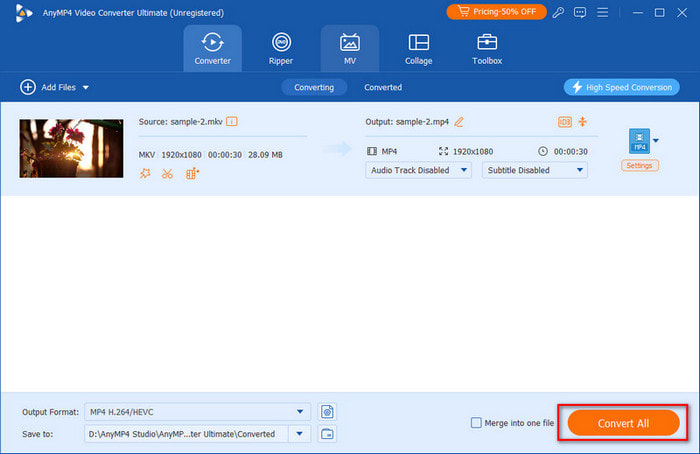Open the Audio Track Disabled dropdown
700x454 pixels.
click(x=418, y=170)
